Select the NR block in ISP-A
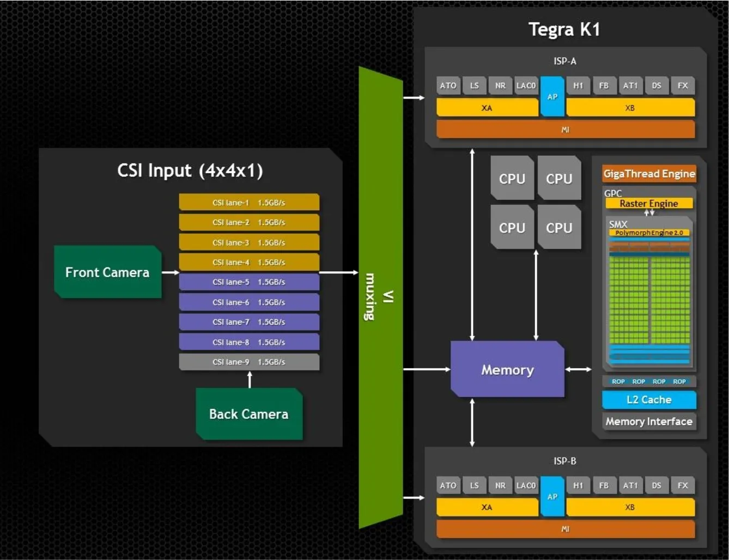 tap(500, 86)
